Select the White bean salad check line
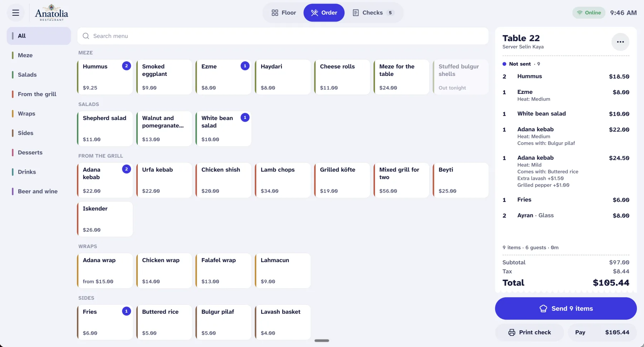 coord(566,114)
